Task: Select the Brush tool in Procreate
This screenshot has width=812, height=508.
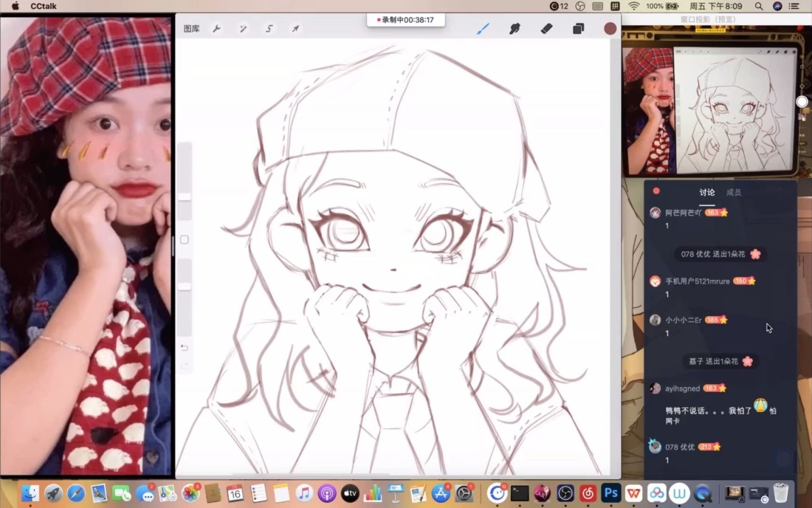Action: pos(483,29)
